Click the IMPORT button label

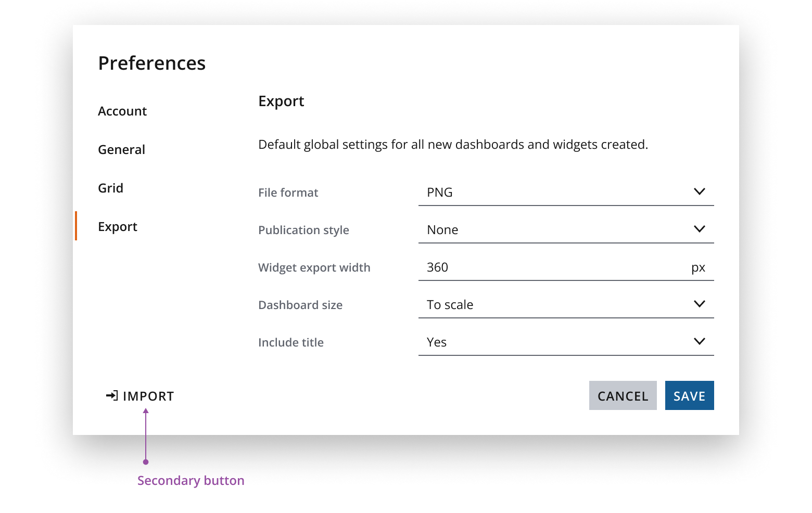pyautogui.click(x=148, y=396)
